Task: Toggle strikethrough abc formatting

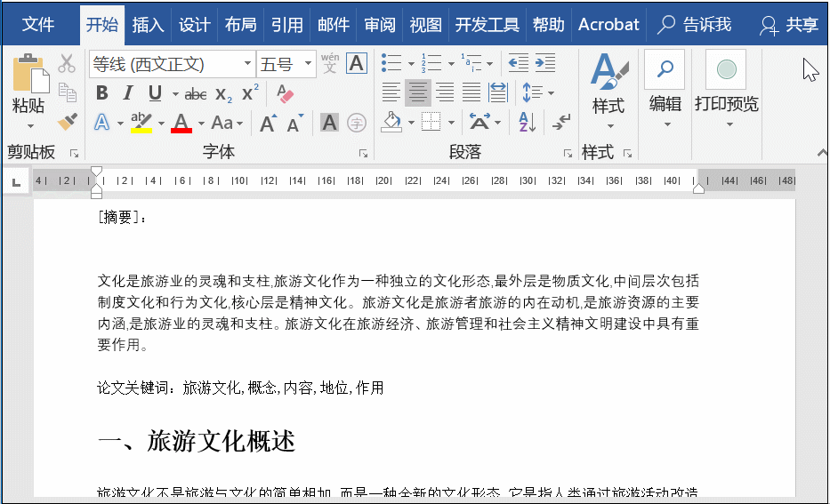Action: (x=196, y=94)
